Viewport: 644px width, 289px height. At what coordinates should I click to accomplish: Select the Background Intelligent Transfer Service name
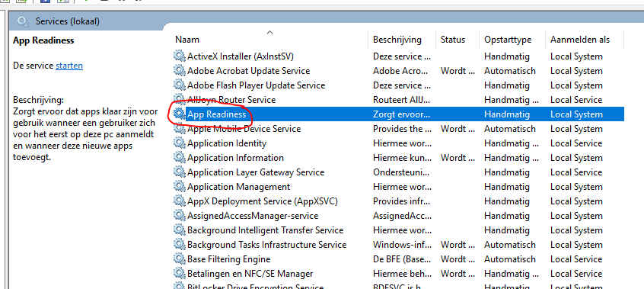(266, 230)
